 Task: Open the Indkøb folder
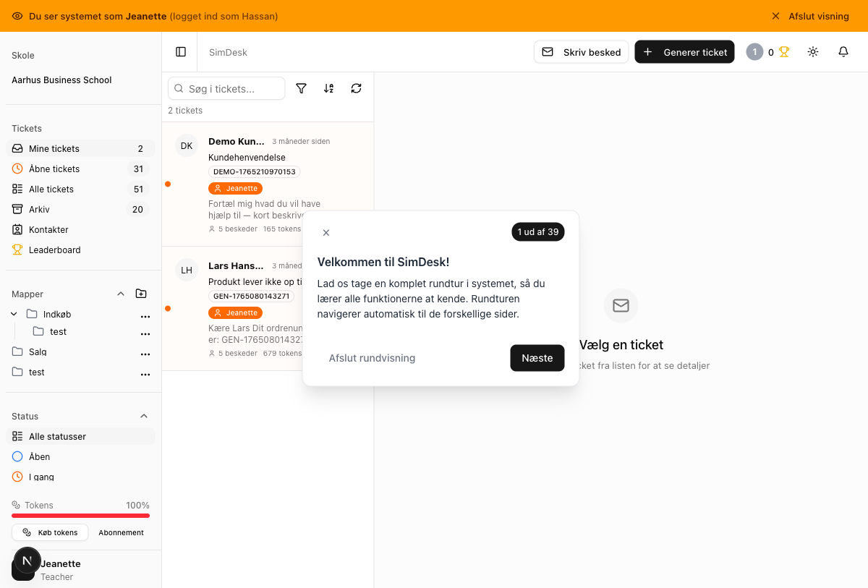(57, 314)
